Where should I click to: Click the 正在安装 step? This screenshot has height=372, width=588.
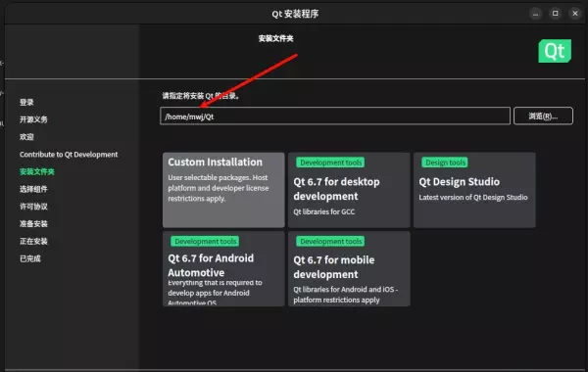(33, 241)
